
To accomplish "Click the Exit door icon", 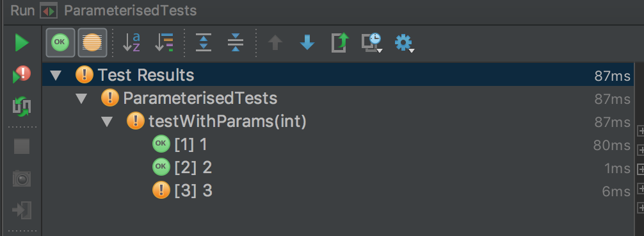I will (22, 210).
